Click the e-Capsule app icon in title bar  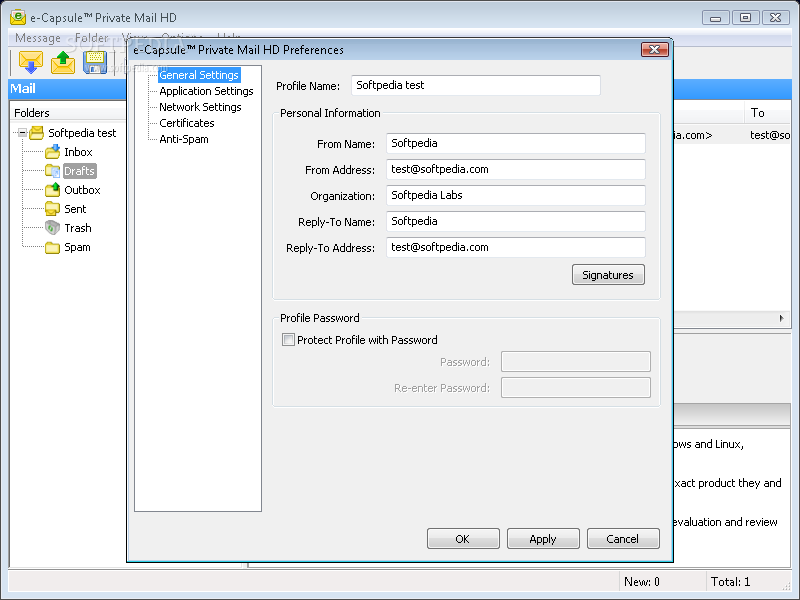pyautogui.click(x=18, y=17)
